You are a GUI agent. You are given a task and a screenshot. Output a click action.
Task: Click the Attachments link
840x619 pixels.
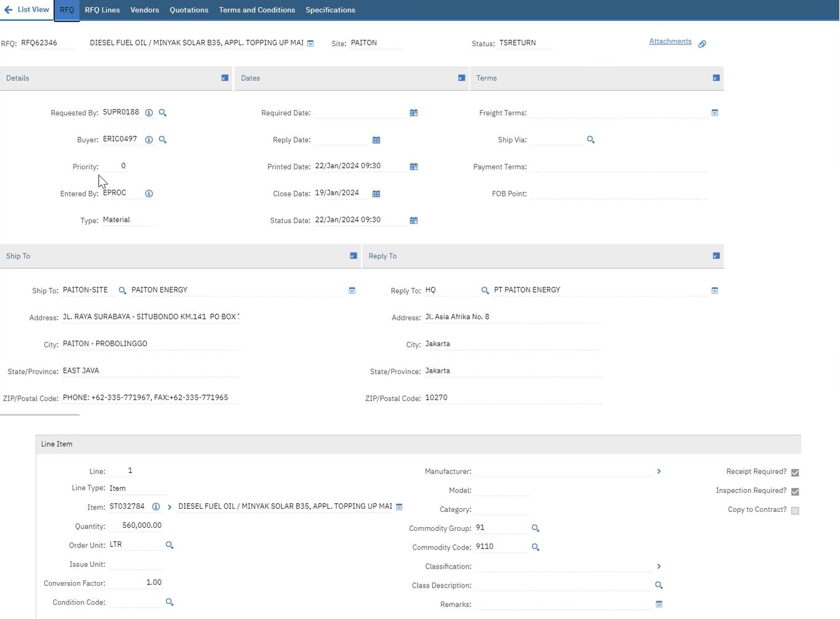click(670, 41)
